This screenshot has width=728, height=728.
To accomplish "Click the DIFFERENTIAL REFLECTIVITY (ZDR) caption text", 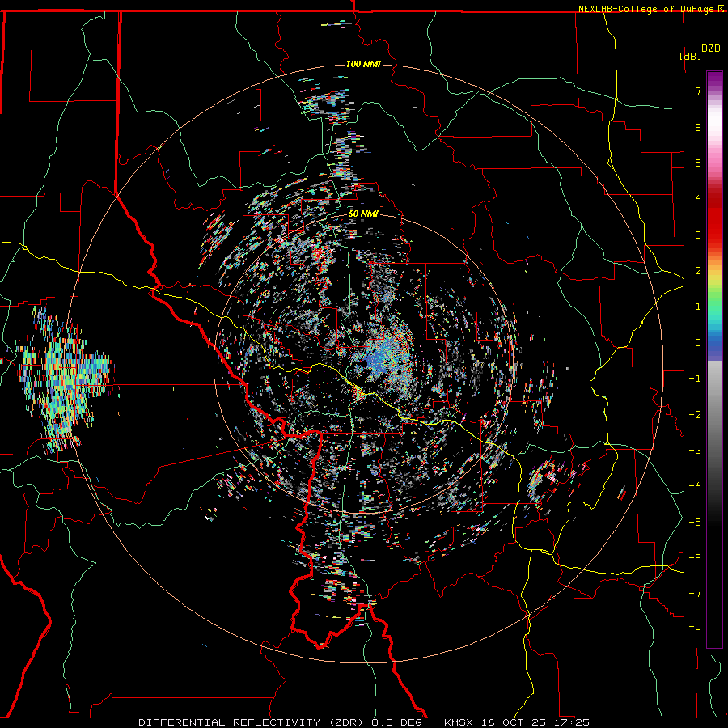I will tap(252, 722).
